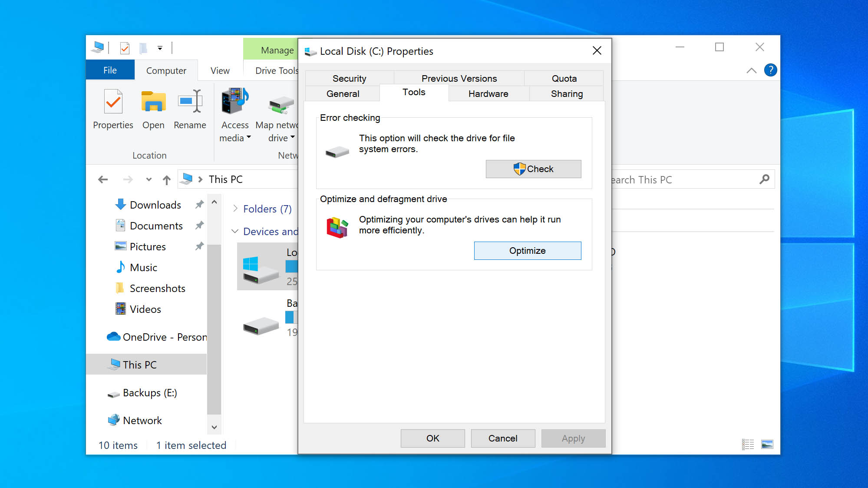Open recent locations dropdown arrow
Viewport: 868px width, 488px height.
coord(149,179)
